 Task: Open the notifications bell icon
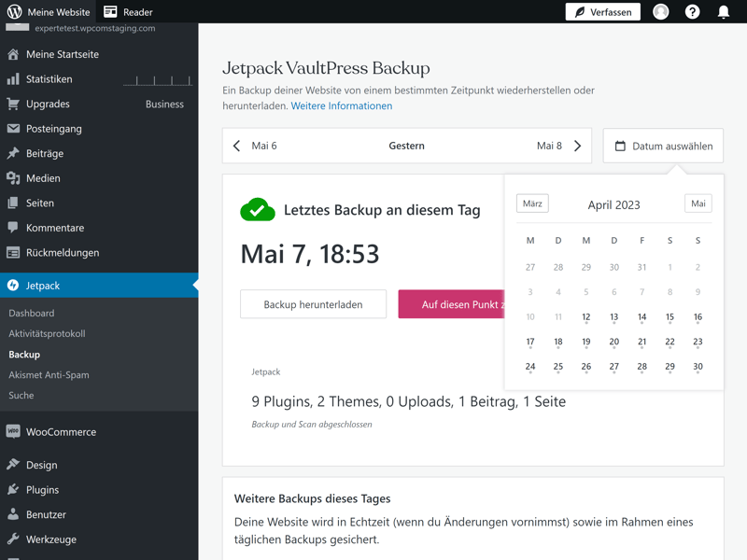coord(724,12)
